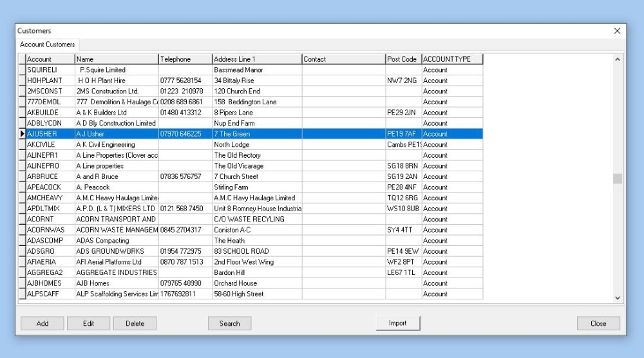This screenshot has width=644, height=358.
Task: Click the Edit button
Action: (x=88, y=323)
